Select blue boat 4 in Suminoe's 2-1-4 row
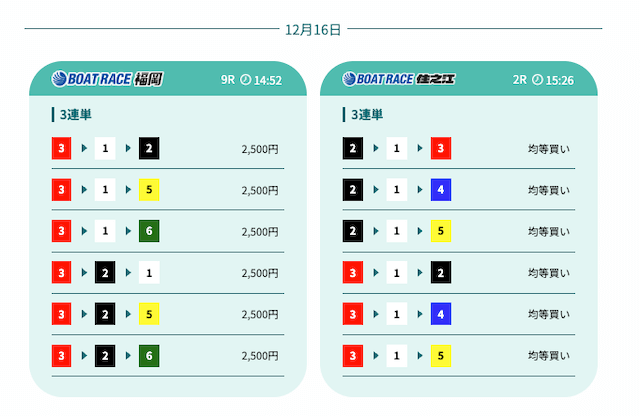This screenshot has height=416, width=640. 441,191
